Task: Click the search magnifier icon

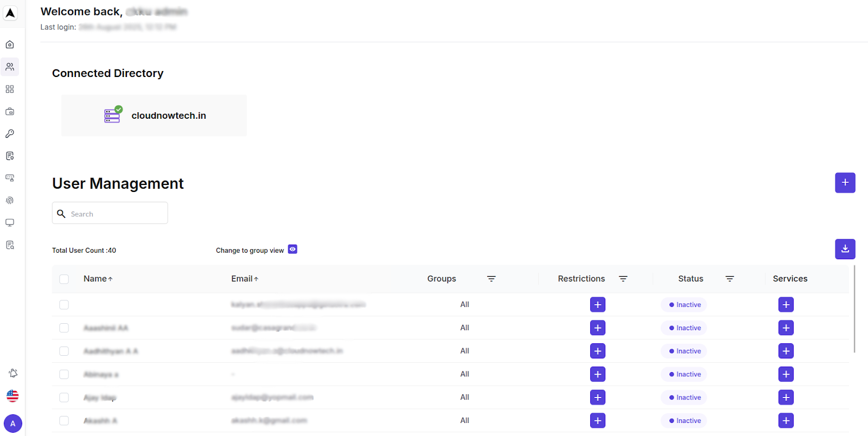Action: click(61, 214)
